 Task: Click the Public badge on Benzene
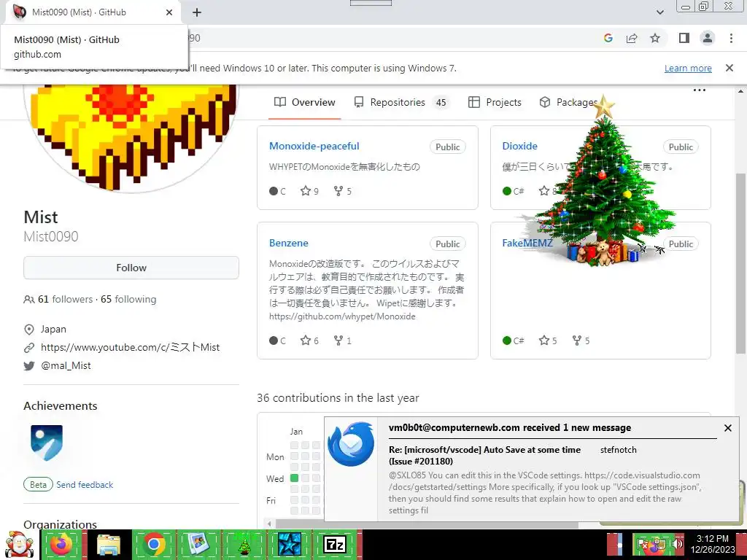(447, 244)
